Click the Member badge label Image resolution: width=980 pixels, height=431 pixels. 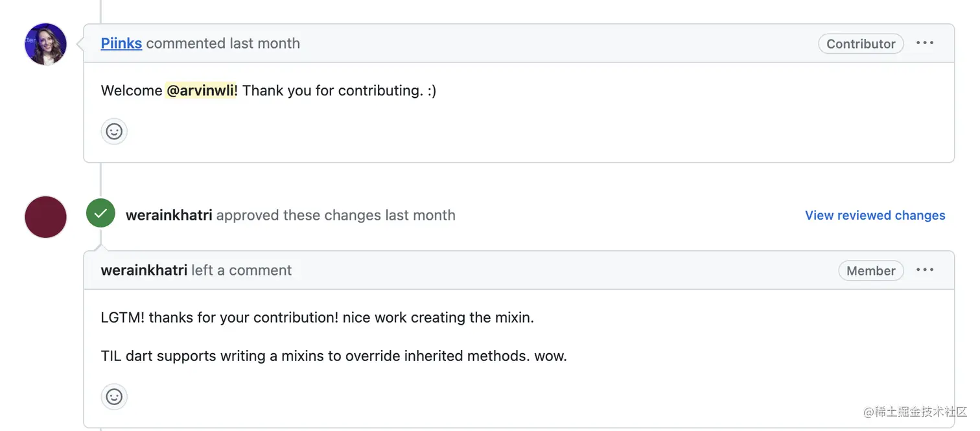pyautogui.click(x=870, y=271)
